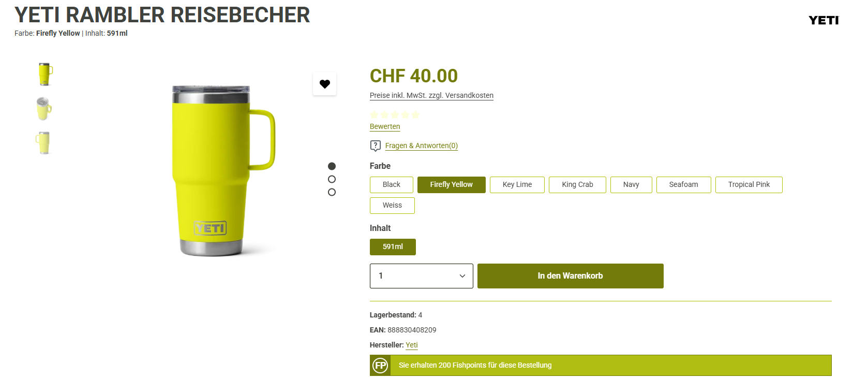The height and width of the screenshot is (392, 868).
Task: Show the first yellow mug thumbnail
Action: [x=45, y=75]
